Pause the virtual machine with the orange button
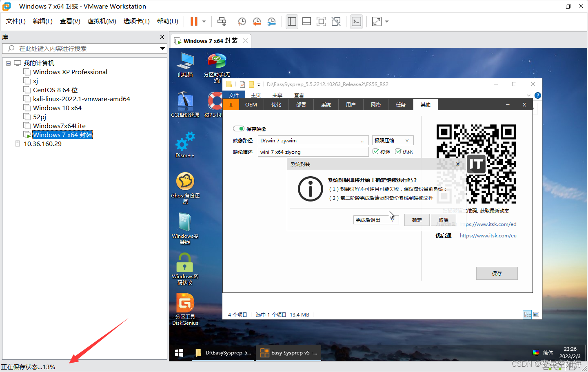The width and height of the screenshot is (588, 372). click(194, 21)
